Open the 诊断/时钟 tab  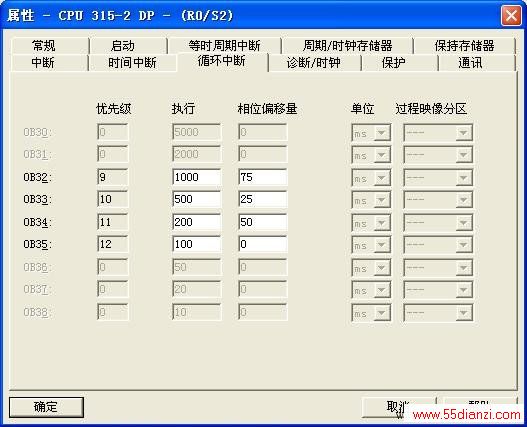pos(314,63)
